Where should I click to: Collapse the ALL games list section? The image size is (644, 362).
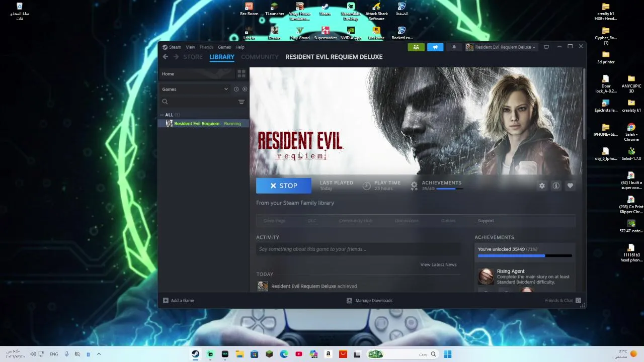pos(162,115)
